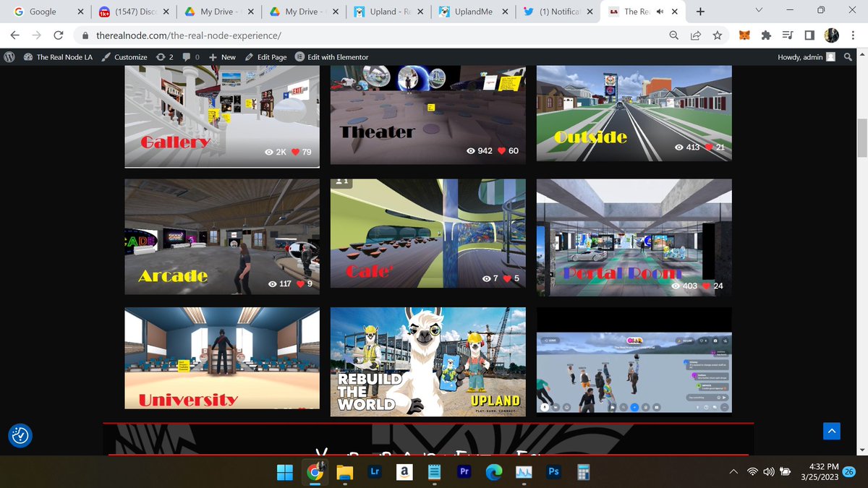
Task: Open the Windows Start menu
Action: point(285,472)
